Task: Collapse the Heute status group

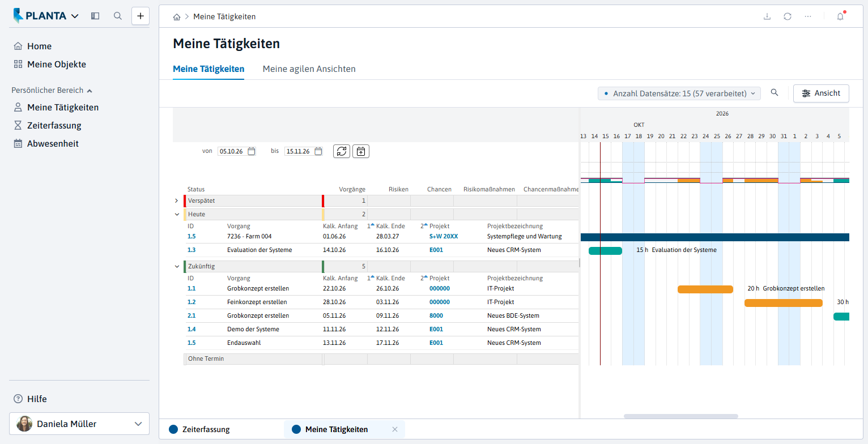Action: [x=177, y=215]
